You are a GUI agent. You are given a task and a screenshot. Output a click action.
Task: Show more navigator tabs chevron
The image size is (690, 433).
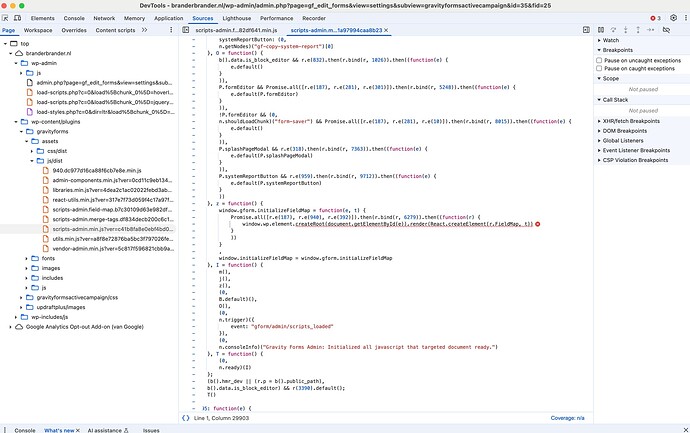(144, 30)
